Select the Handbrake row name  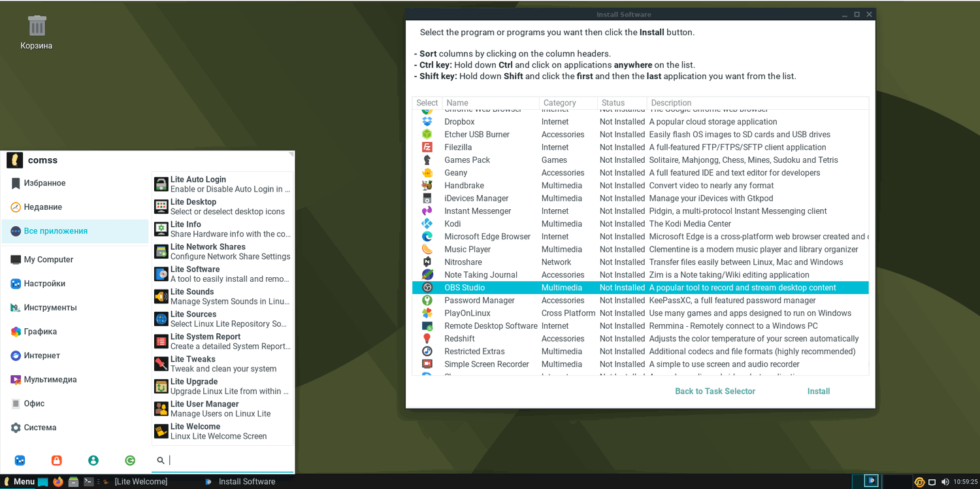[x=465, y=186]
